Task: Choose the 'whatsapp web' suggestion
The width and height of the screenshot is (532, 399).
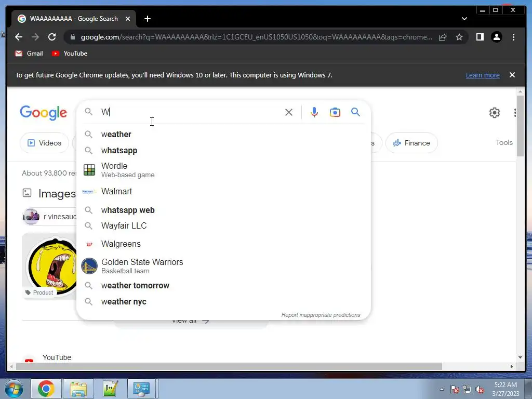Action: 223,210
